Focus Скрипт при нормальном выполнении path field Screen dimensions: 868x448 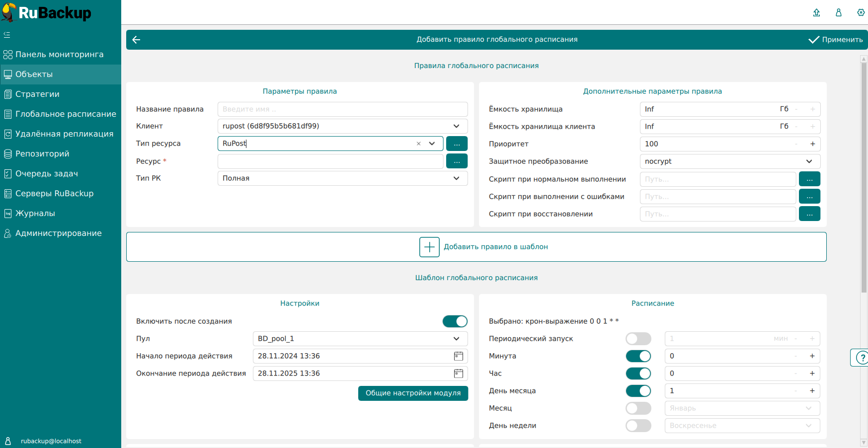pos(718,179)
